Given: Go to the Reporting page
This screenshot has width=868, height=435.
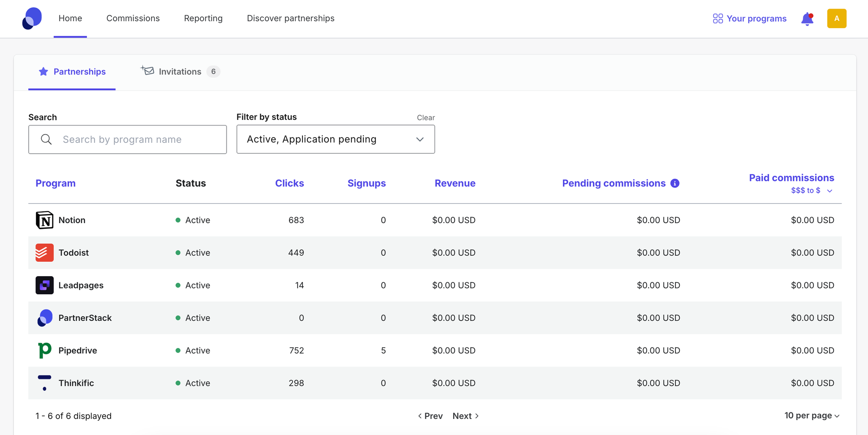Looking at the screenshot, I should (x=203, y=18).
